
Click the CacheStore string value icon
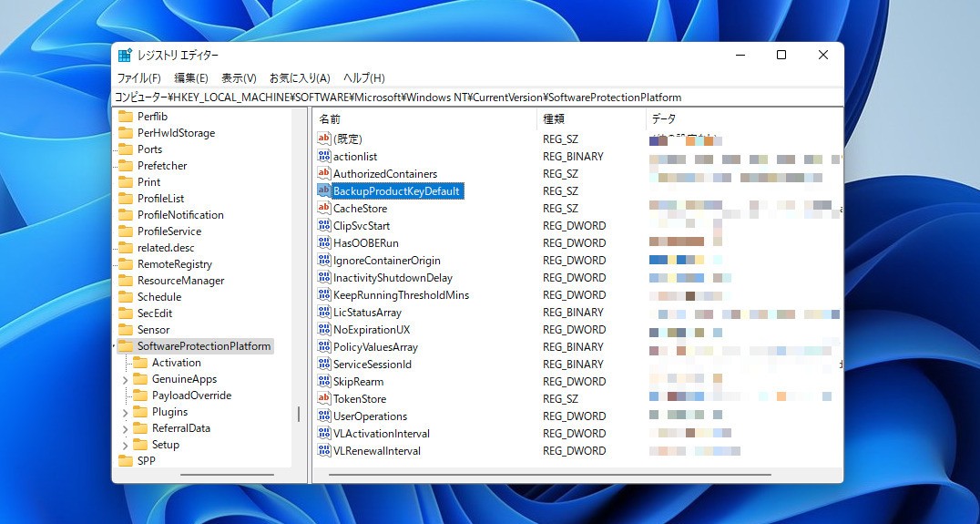pos(323,209)
